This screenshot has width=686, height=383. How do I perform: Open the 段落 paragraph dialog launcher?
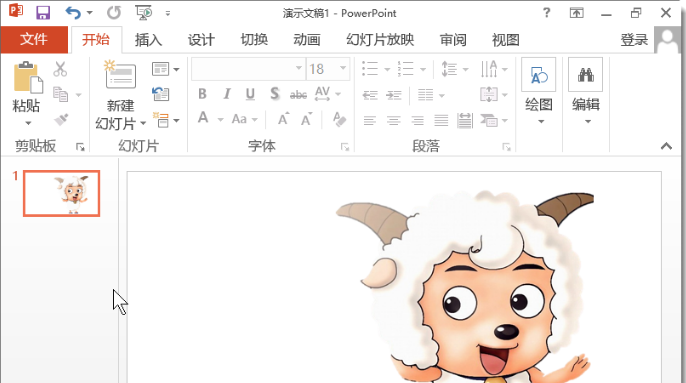point(506,147)
